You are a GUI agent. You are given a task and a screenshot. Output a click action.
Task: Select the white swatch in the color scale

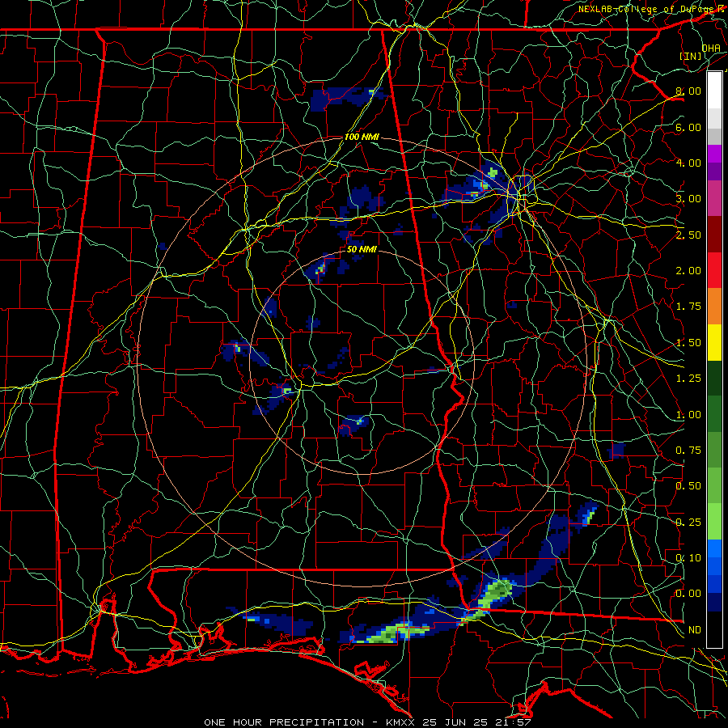pos(714,90)
